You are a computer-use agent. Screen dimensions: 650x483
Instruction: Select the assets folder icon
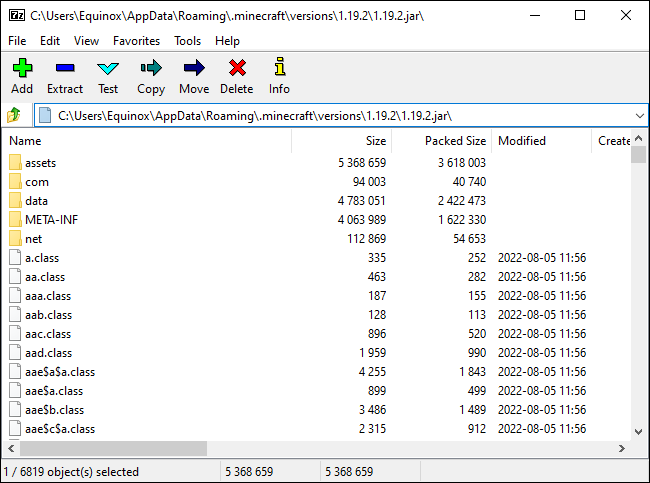pyautogui.click(x=15, y=163)
